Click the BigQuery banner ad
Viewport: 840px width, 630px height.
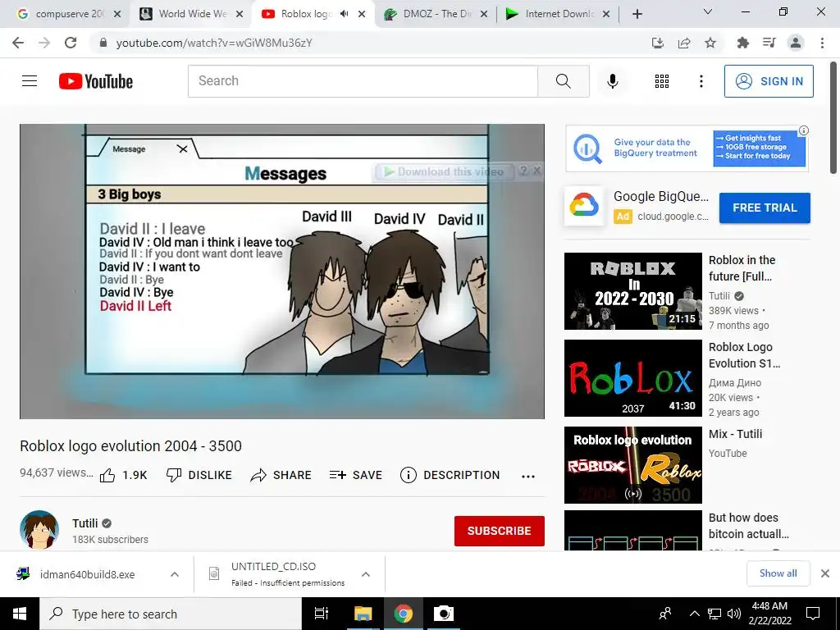pyautogui.click(x=687, y=148)
